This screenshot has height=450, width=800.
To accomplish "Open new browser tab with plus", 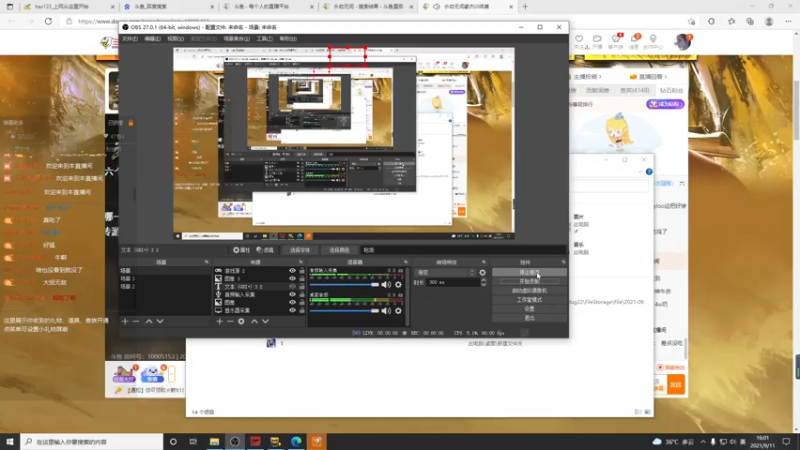I will click(525, 7).
